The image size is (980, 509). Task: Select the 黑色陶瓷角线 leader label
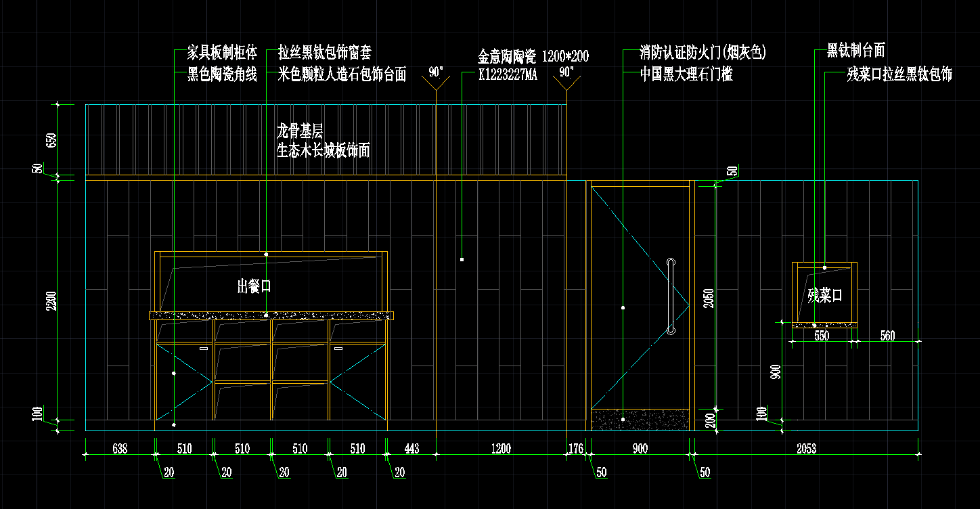[222, 74]
